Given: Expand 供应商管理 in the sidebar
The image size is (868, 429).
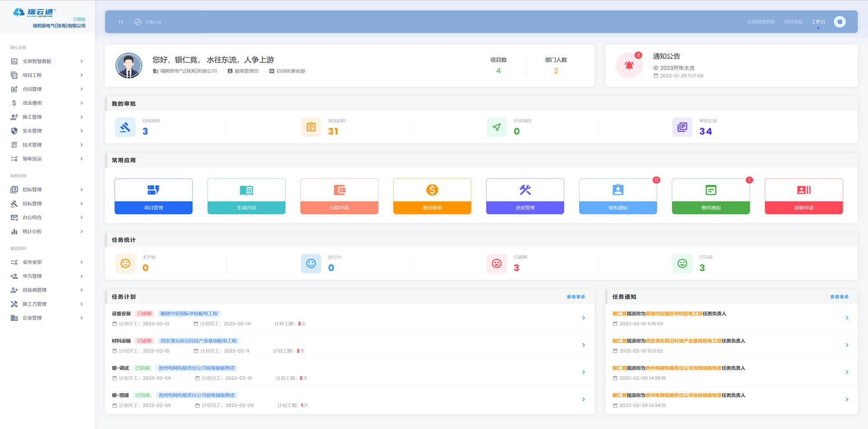Looking at the screenshot, I should [x=46, y=290].
